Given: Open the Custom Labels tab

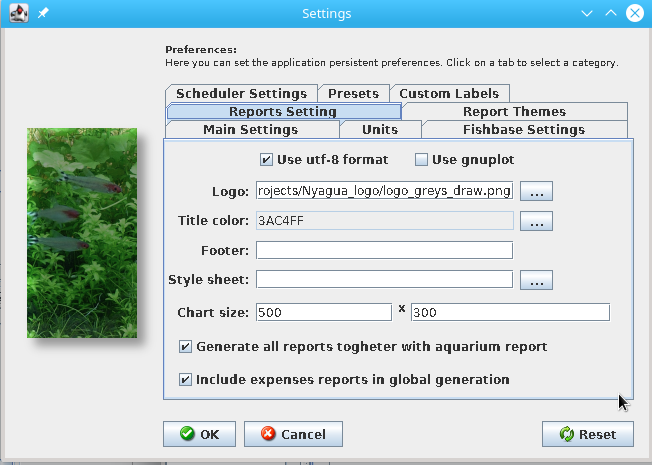Looking at the screenshot, I should coord(449,94).
